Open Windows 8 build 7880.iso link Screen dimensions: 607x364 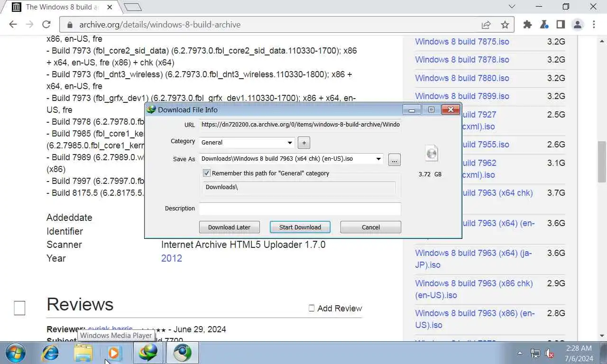(x=462, y=78)
